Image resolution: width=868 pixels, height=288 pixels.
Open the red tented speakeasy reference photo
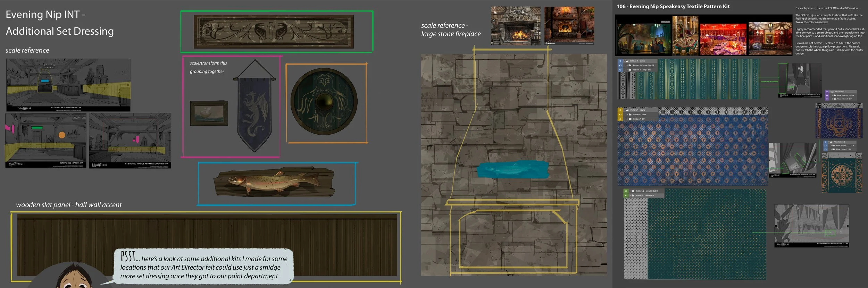[x=723, y=39]
